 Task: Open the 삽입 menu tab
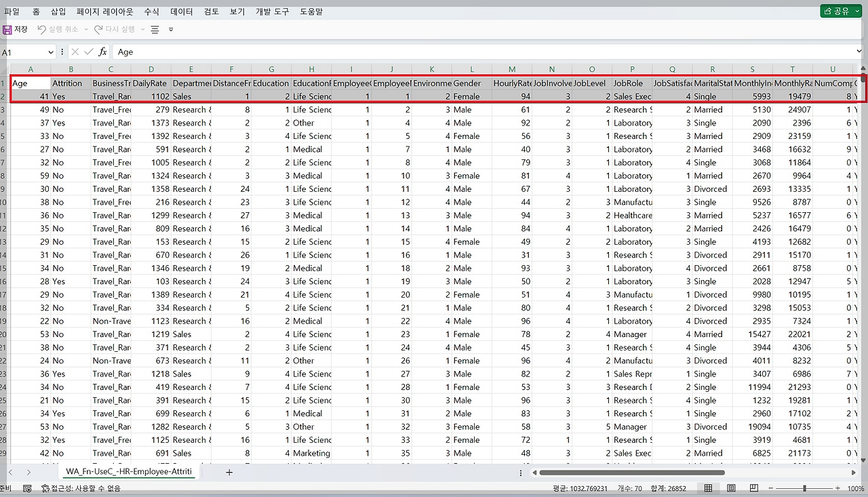click(x=58, y=12)
